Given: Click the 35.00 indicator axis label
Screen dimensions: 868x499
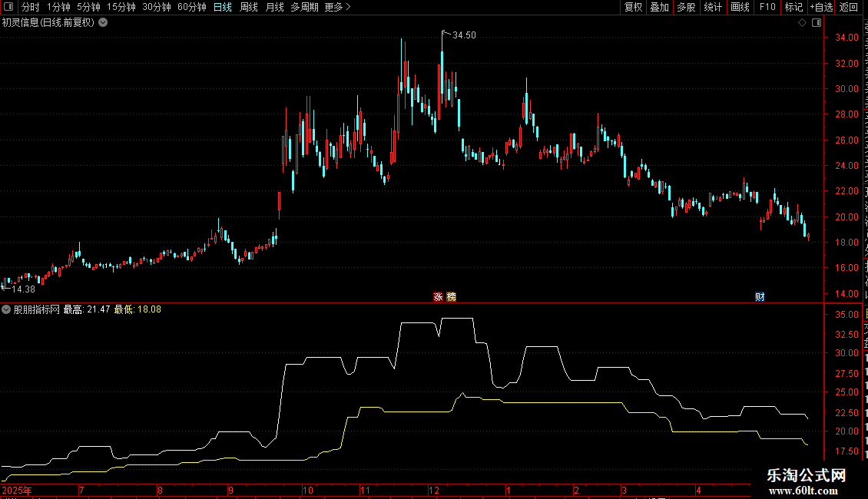Looking at the screenshot, I should 847,315.
